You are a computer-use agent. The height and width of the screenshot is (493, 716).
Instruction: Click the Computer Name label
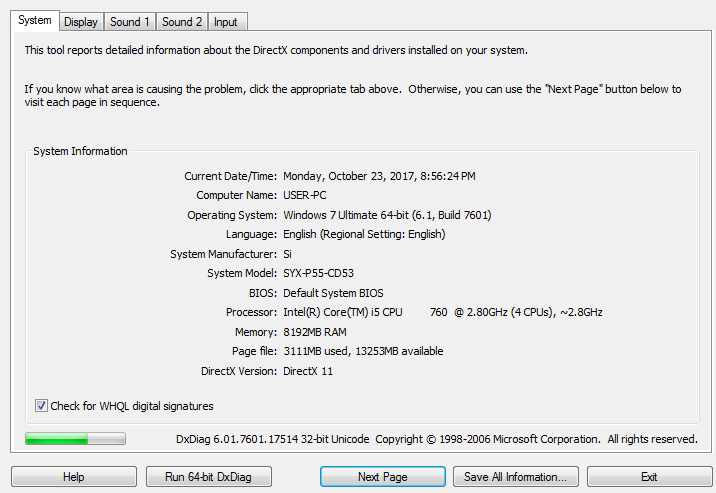click(x=237, y=195)
